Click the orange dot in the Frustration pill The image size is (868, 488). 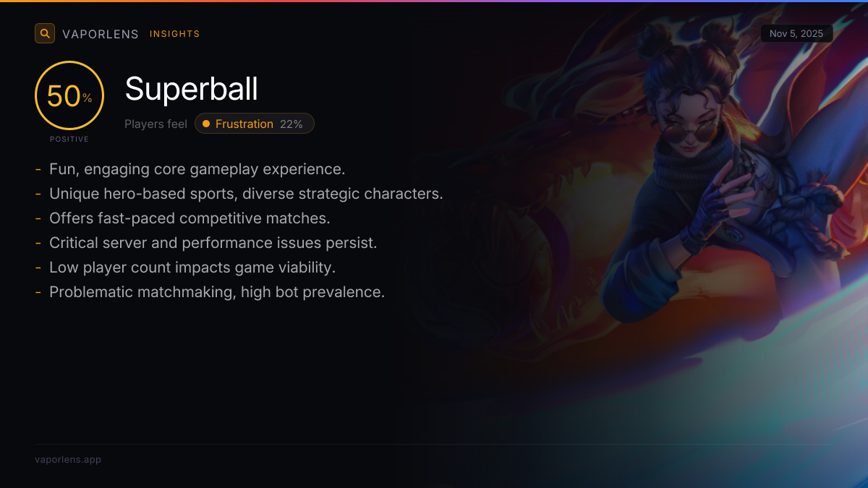click(206, 124)
